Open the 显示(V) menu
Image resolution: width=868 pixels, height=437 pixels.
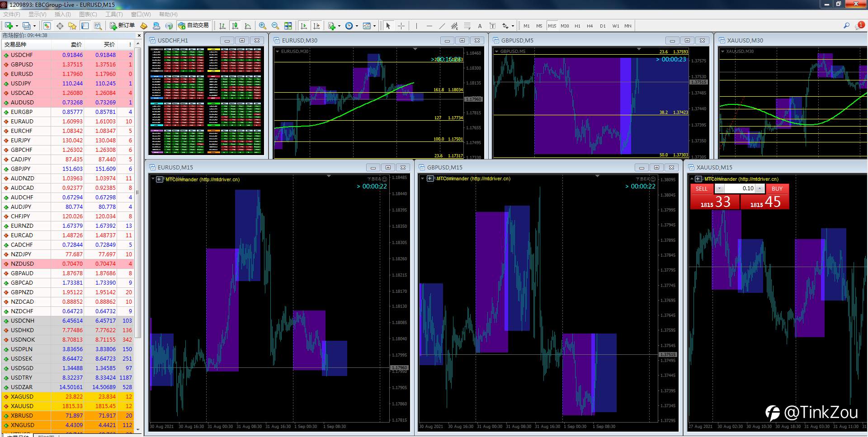click(38, 14)
